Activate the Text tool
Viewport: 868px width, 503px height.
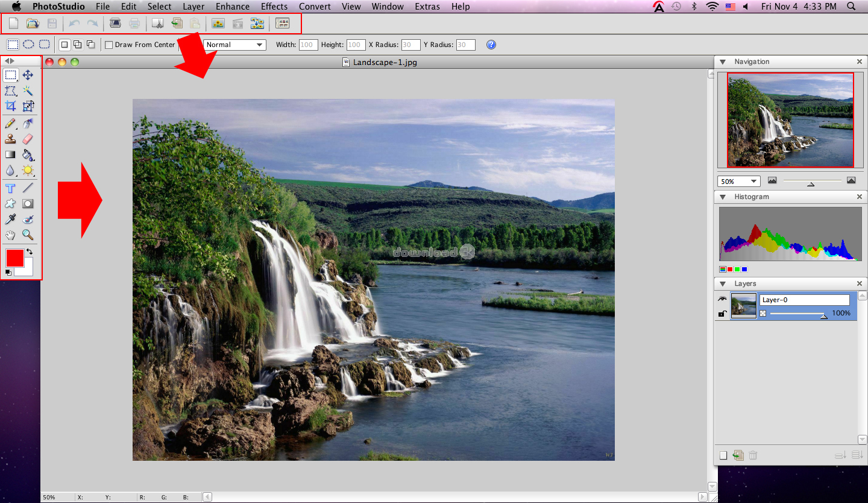point(10,188)
